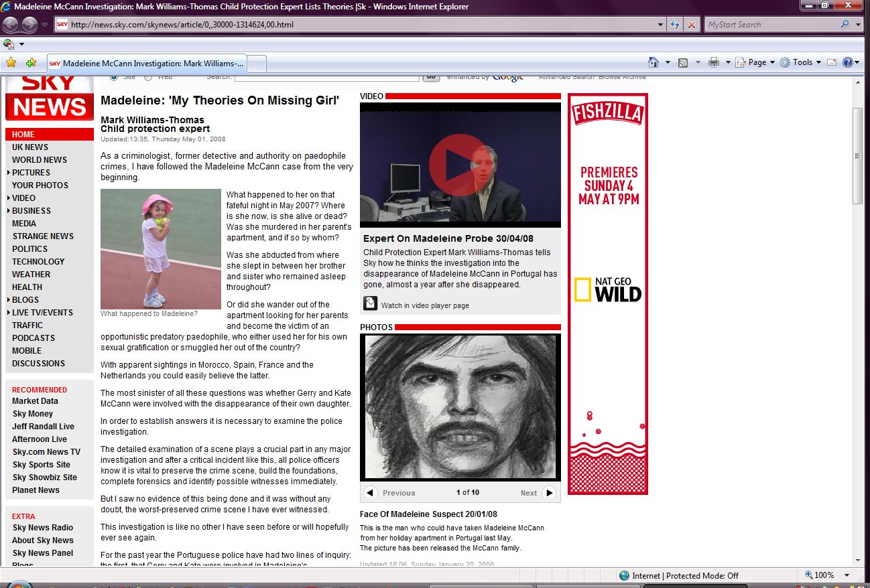870x588 pixels.
Task: Click the Add to Favorites icon
Action: [31, 62]
